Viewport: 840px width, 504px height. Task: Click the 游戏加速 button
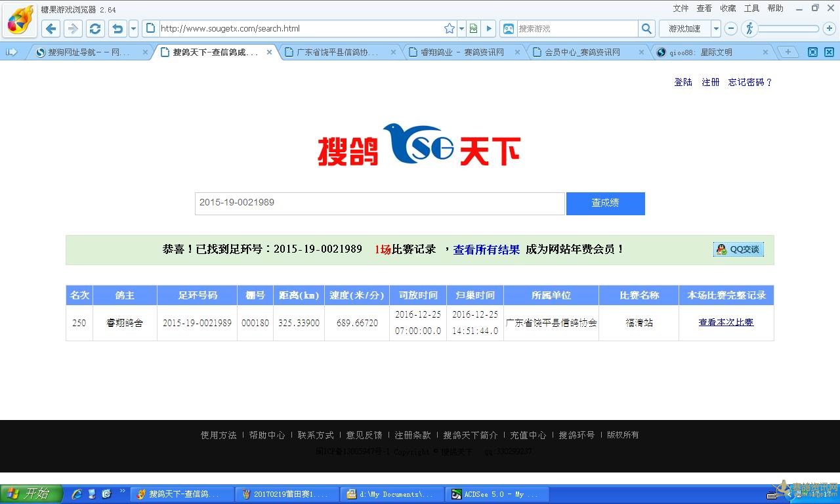pyautogui.click(x=684, y=28)
